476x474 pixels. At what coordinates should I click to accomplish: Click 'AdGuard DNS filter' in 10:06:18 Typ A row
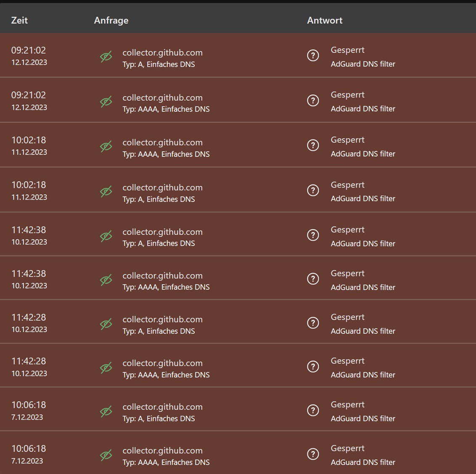click(x=363, y=418)
